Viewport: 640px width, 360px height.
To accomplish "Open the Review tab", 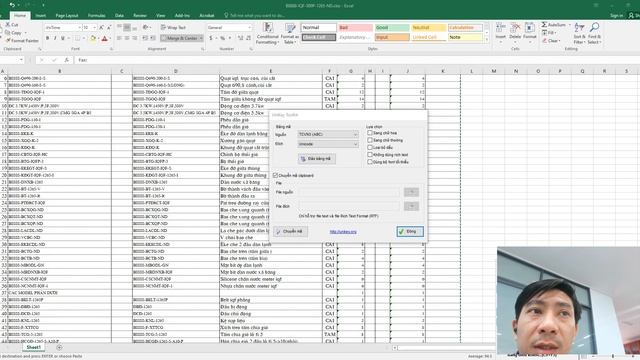I will 140,16.
